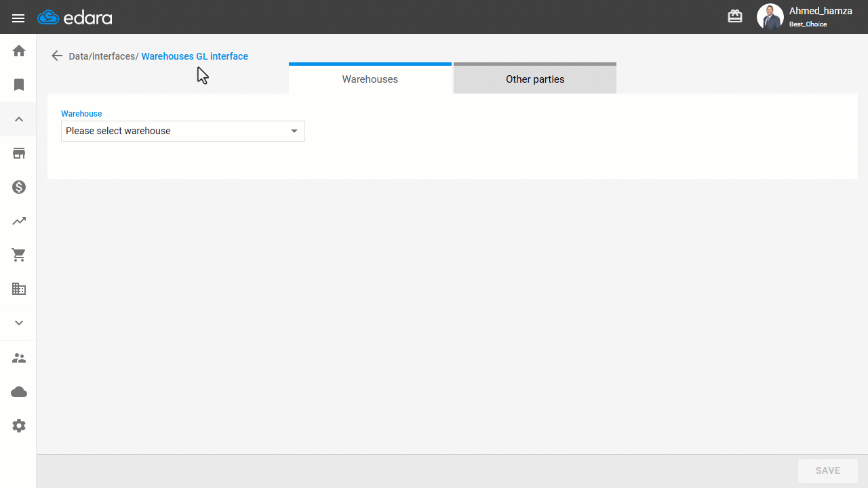Open the warehouse selection dropdown

(x=183, y=131)
